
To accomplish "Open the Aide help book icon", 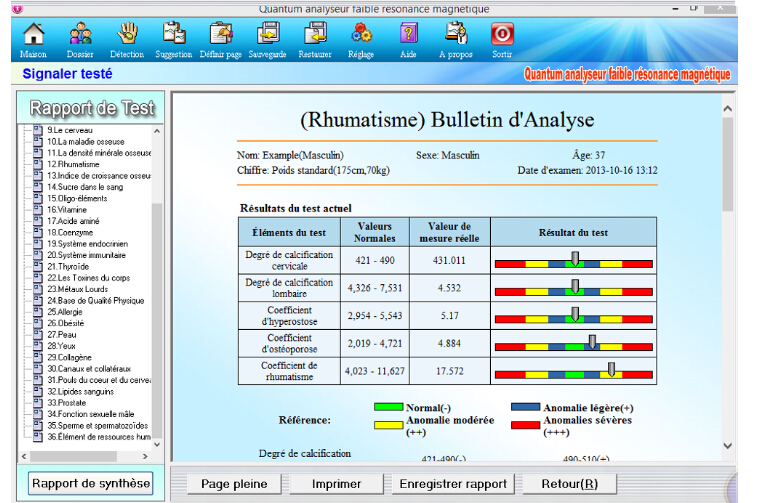I will [x=408, y=40].
